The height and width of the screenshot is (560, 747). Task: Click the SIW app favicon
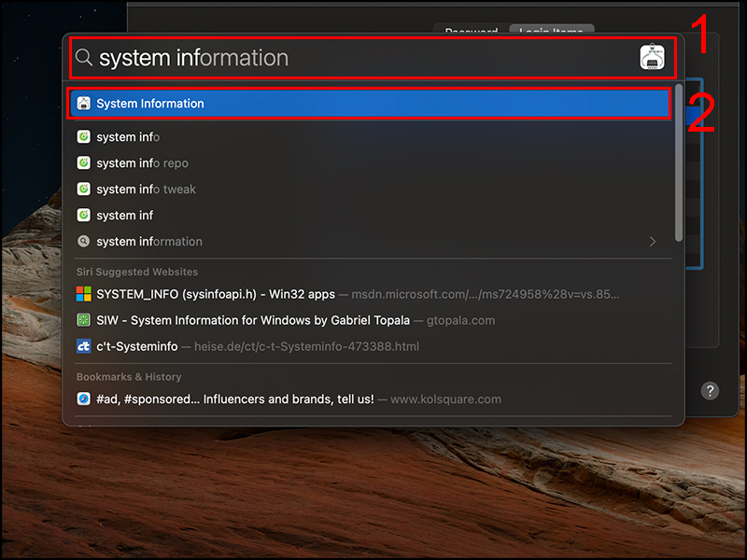[x=85, y=319]
